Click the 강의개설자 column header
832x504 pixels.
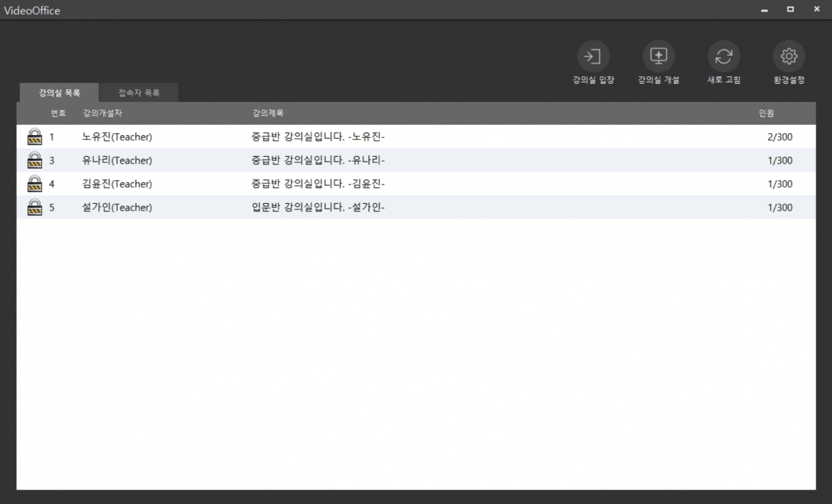tap(102, 113)
